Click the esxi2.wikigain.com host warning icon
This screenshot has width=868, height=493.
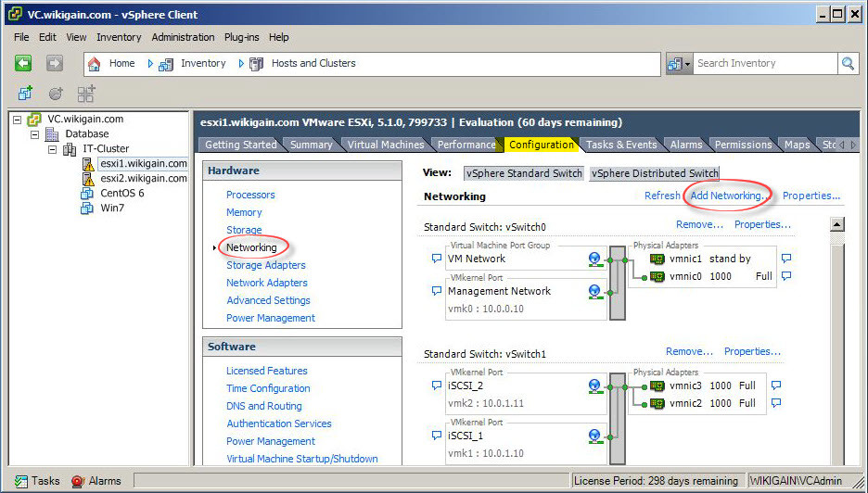tap(88, 179)
